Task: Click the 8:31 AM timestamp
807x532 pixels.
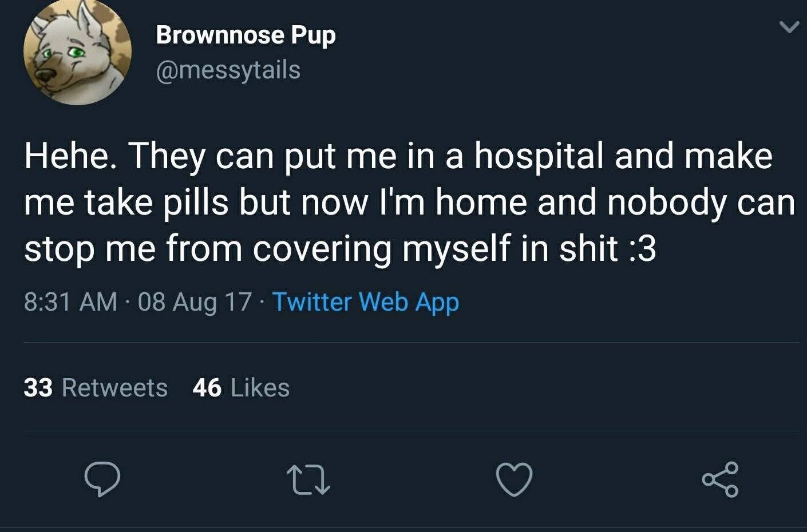Action: coord(70,301)
